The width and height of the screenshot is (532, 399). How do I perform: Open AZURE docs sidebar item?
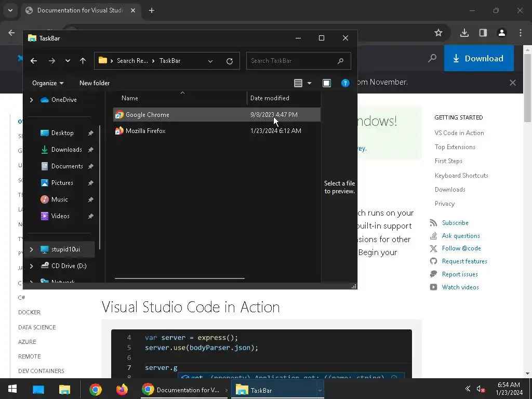pos(27,342)
